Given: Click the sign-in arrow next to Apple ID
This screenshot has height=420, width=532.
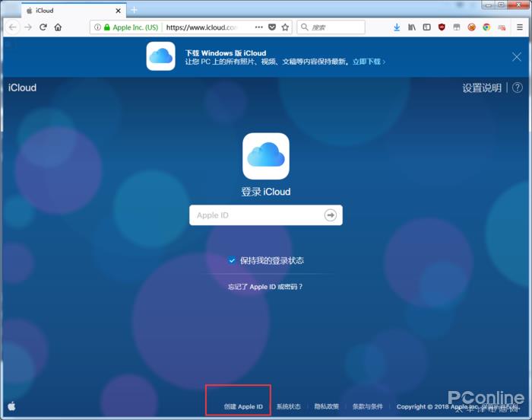Looking at the screenshot, I should click(x=331, y=215).
